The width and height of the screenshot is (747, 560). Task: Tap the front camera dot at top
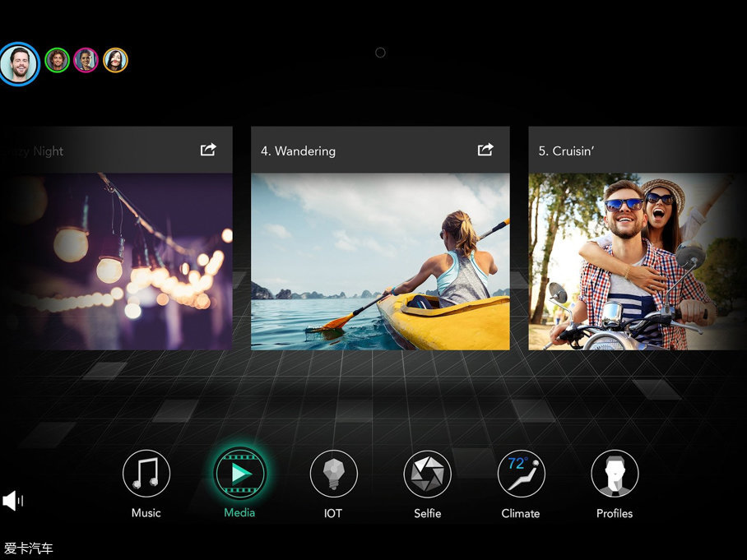pos(380,53)
